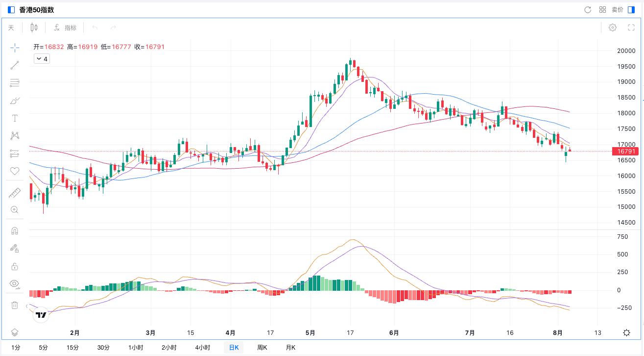This screenshot has width=644, height=356.
Task: Switch to the 1小时 timeframe
Action: pos(136,348)
